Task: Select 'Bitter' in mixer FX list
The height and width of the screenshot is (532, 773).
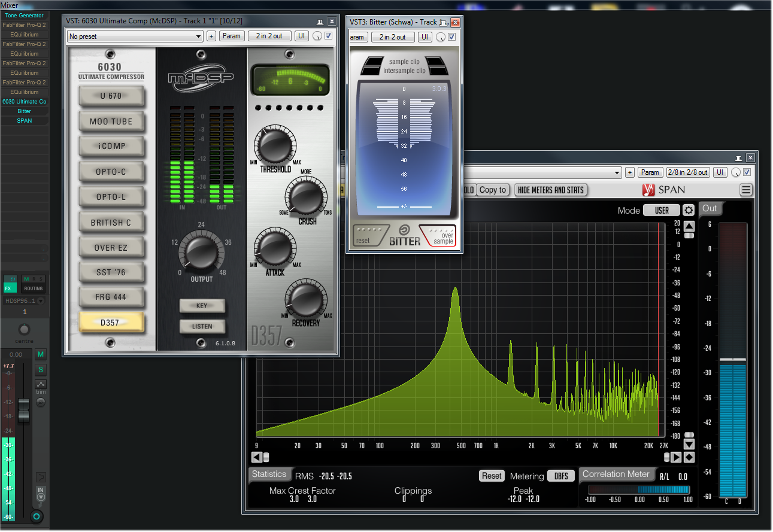Action: (24, 111)
